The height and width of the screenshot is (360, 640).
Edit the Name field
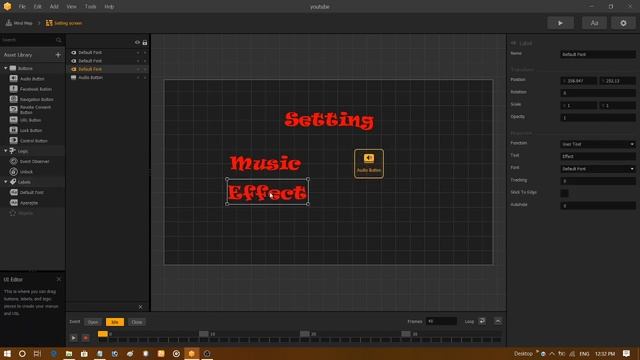598,54
